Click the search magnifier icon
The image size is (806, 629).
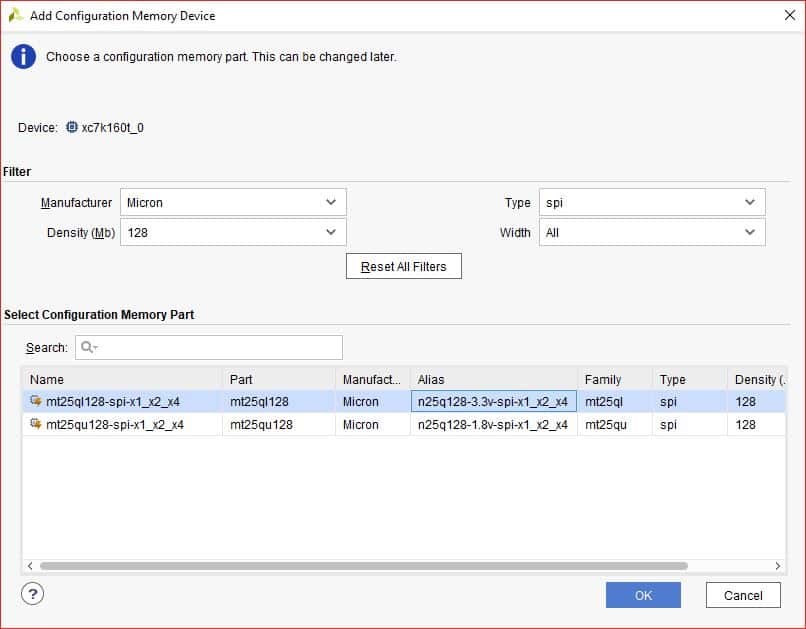click(x=88, y=347)
